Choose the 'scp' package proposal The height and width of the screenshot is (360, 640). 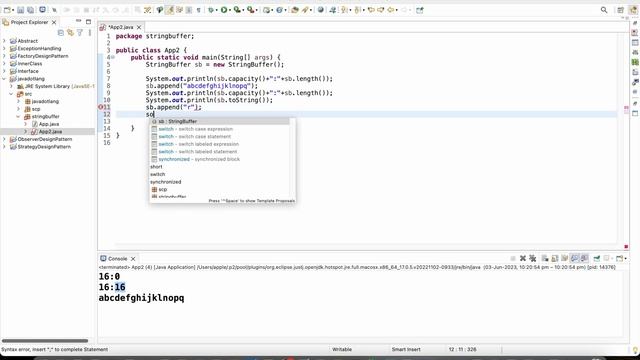[x=220, y=189]
